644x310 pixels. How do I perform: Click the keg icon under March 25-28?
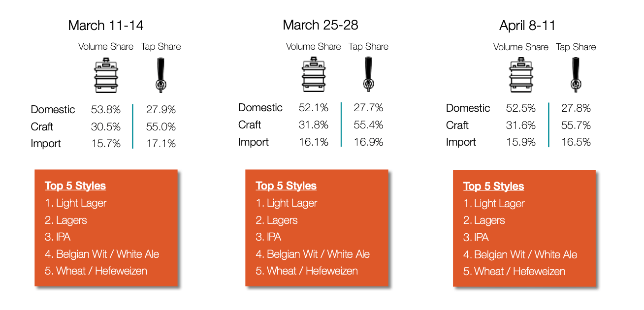coord(315,75)
